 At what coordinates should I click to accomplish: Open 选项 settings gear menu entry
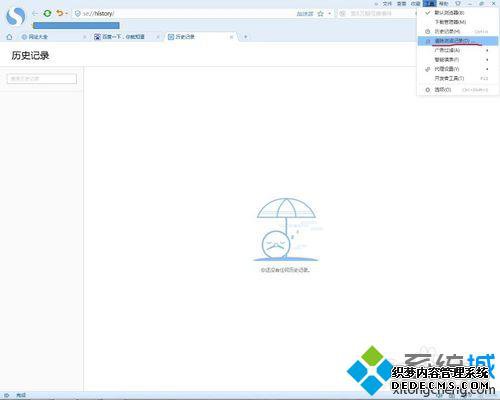(x=457, y=90)
